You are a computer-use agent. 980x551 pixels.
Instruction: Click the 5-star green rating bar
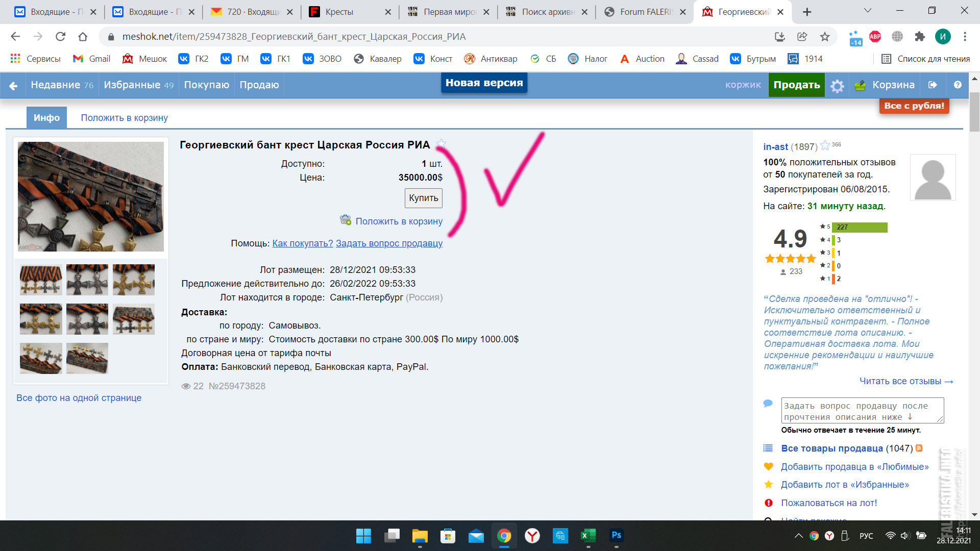(x=860, y=227)
